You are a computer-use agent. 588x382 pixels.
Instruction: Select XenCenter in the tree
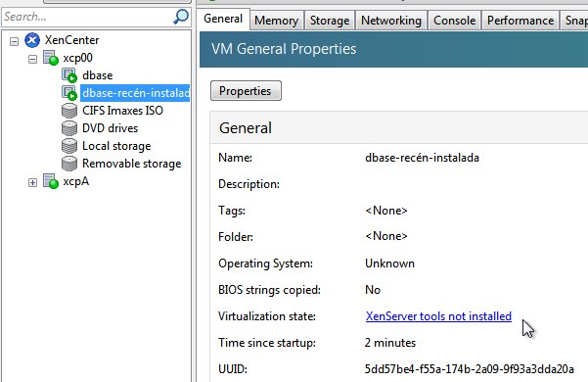click(x=72, y=40)
